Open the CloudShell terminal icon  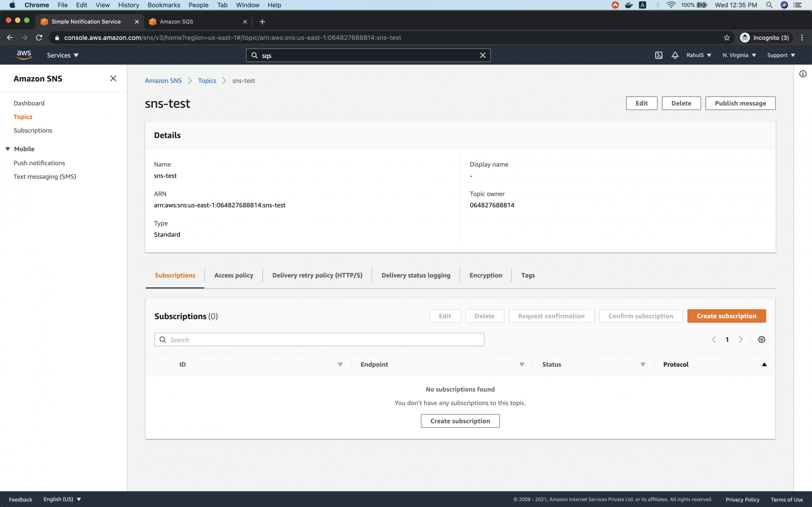(658, 55)
